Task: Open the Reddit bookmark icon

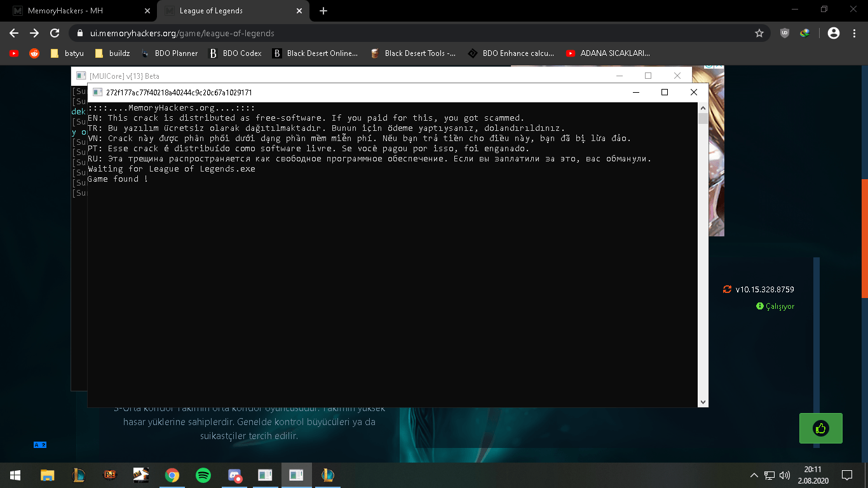Action: tap(34, 53)
